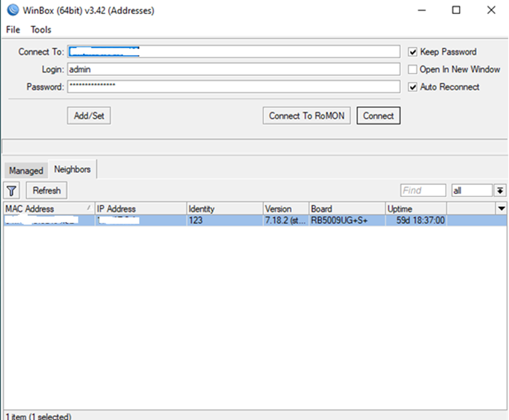Select the Identity cell '123'

tap(225, 220)
